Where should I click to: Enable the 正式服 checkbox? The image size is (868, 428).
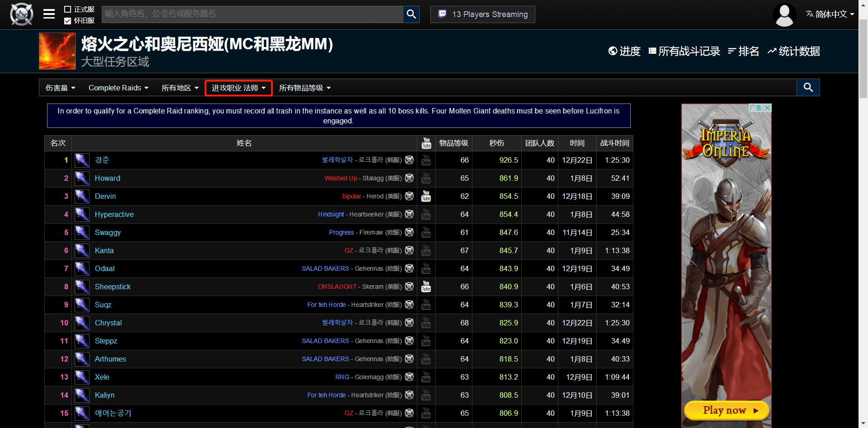[x=68, y=9]
